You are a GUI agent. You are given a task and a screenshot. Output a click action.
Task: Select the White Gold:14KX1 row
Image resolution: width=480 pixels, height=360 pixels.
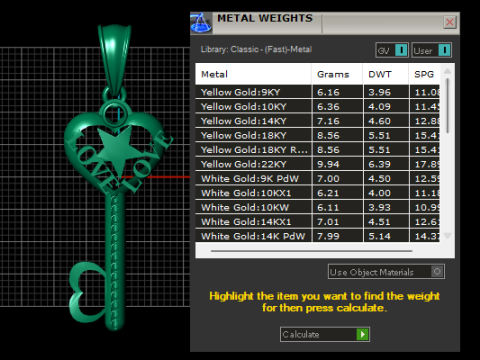[x=318, y=221]
